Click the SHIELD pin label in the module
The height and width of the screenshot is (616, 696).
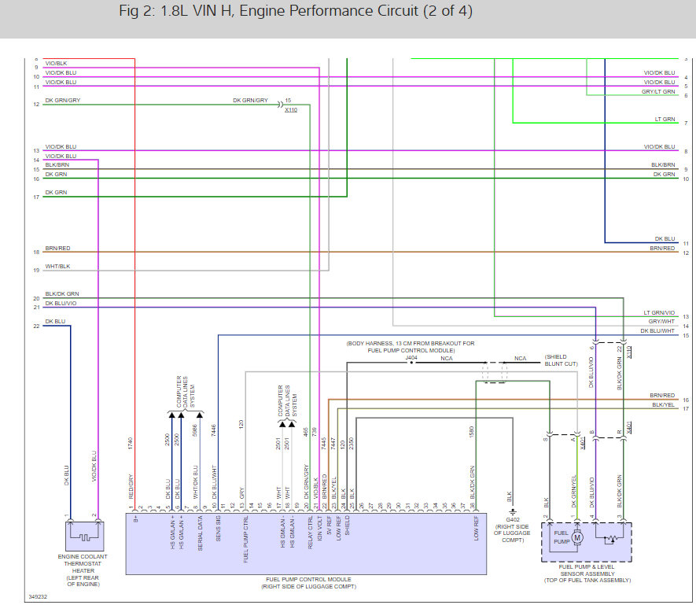tap(348, 526)
